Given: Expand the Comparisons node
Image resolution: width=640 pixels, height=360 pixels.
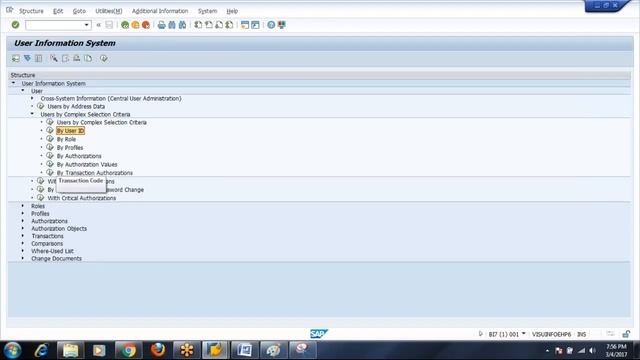Looking at the screenshot, I should tap(23, 243).
